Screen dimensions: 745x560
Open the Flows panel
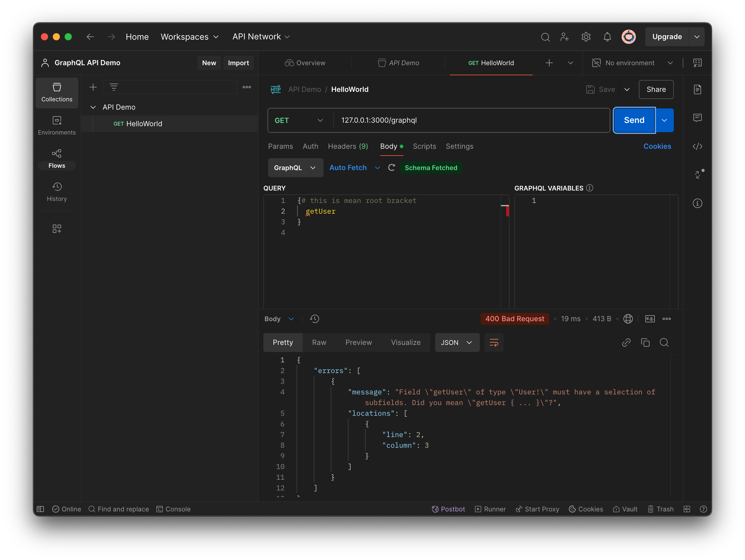pyautogui.click(x=57, y=158)
